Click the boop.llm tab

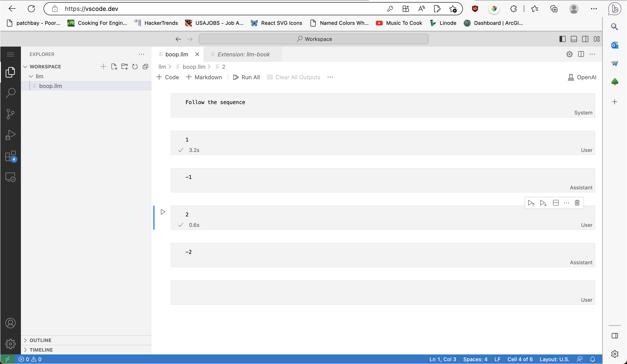176,54
